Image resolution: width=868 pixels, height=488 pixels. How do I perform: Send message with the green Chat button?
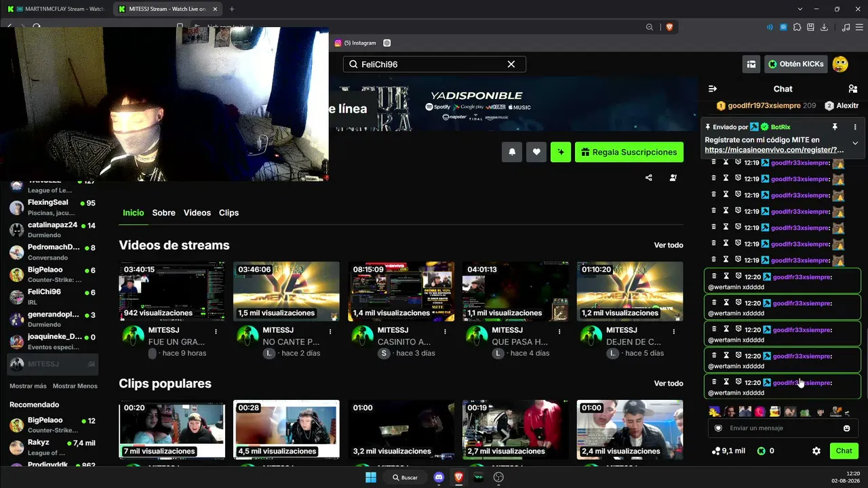(x=844, y=451)
